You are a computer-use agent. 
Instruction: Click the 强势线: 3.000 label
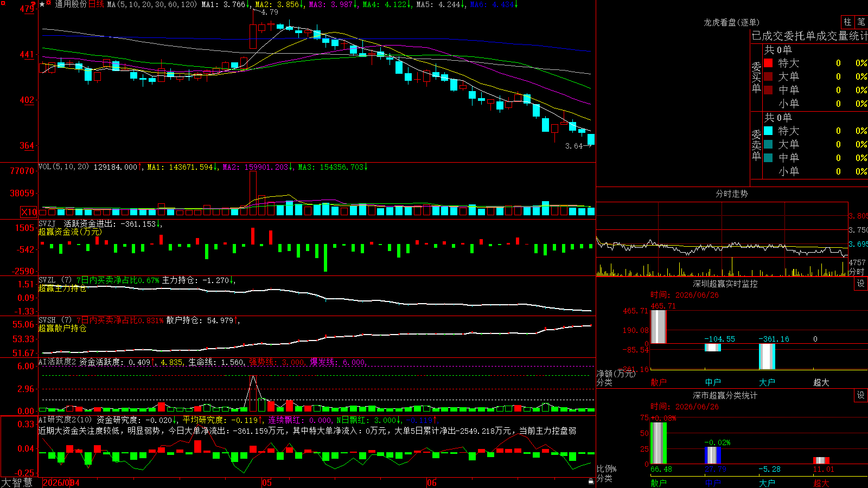277,362
